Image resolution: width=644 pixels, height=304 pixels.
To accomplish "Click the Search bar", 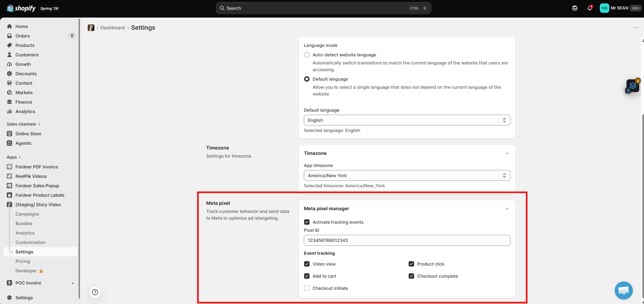I will (323, 8).
